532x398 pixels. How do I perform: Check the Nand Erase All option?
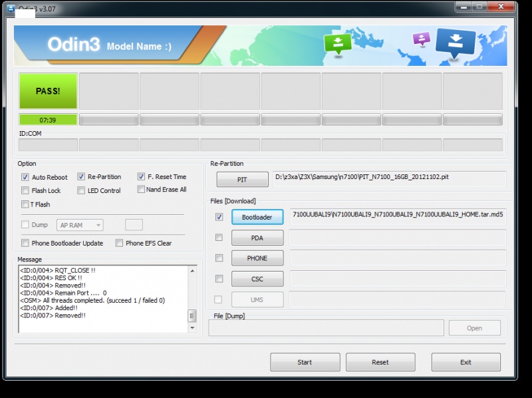click(141, 189)
